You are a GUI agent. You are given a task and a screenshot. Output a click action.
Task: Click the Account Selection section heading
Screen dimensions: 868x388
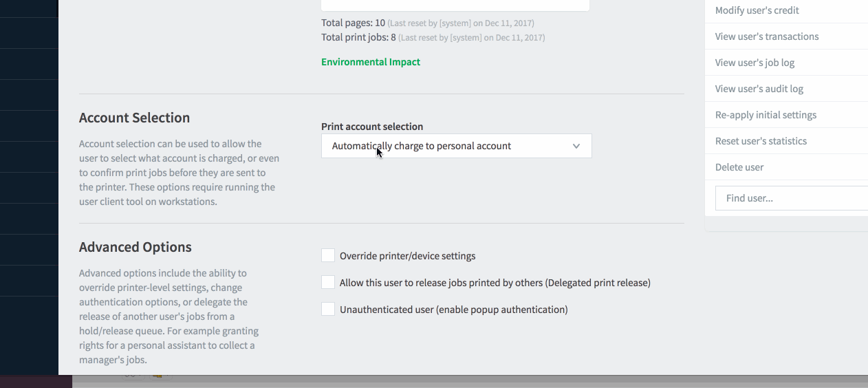[x=135, y=118]
